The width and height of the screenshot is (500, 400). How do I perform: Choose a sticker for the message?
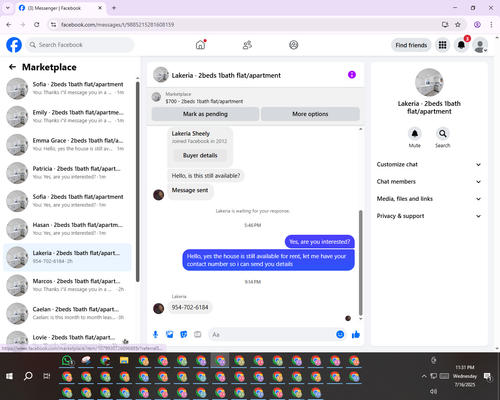tap(184, 334)
